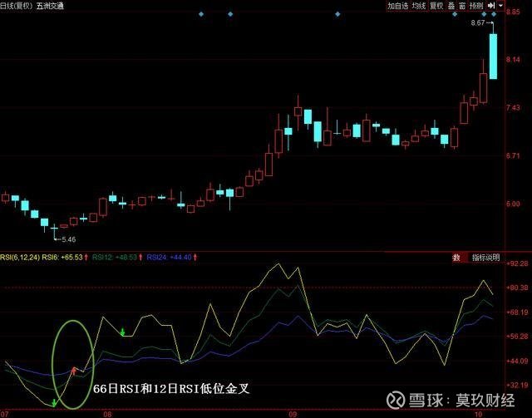Toggle the 均线 moving average button
532x418 pixels.
[x=419, y=6]
